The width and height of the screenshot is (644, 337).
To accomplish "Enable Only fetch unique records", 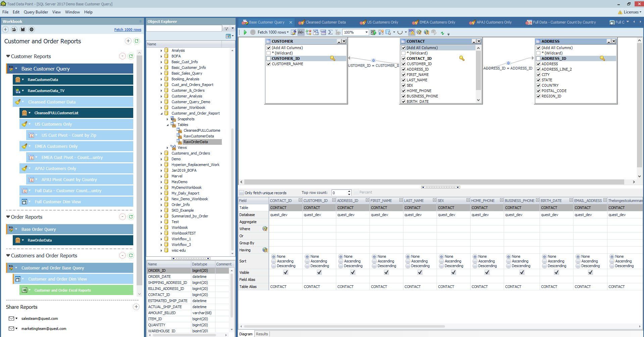I will 241,193.
